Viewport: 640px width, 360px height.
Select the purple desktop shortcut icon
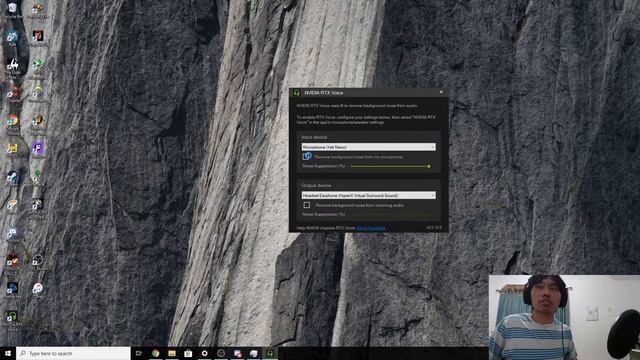[38, 149]
